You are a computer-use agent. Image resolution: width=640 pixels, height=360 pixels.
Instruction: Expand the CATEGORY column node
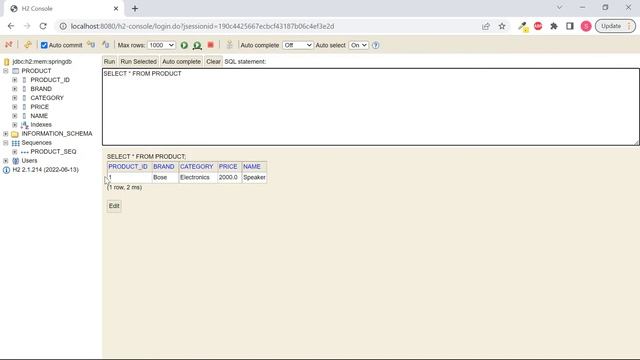[x=15, y=98]
